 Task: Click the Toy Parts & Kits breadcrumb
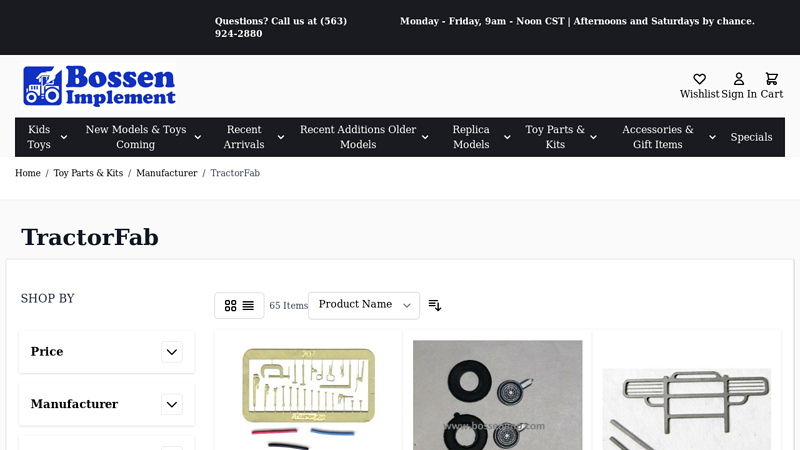click(88, 173)
